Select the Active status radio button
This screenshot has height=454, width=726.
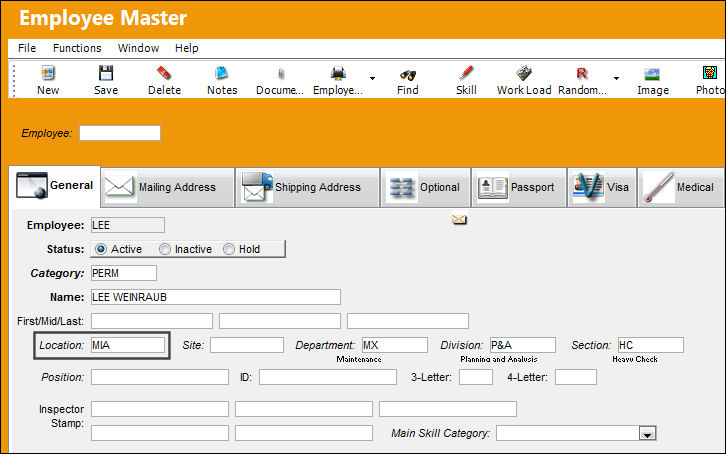(x=100, y=249)
